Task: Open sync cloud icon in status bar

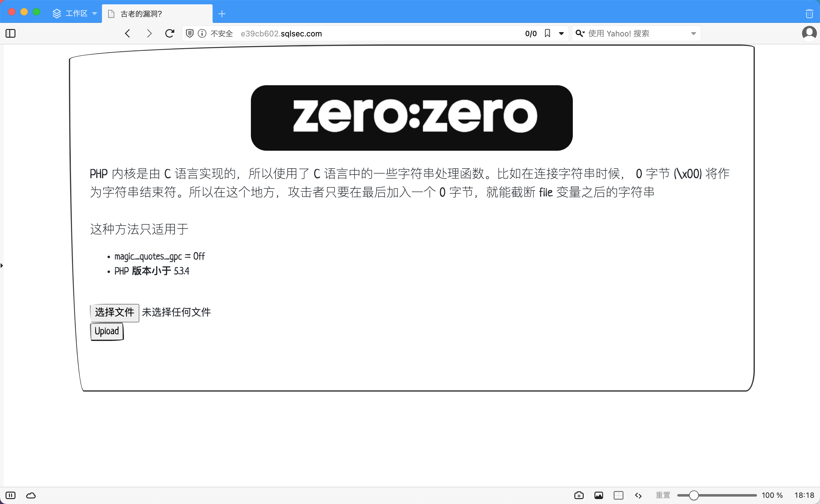Action: click(31, 495)
